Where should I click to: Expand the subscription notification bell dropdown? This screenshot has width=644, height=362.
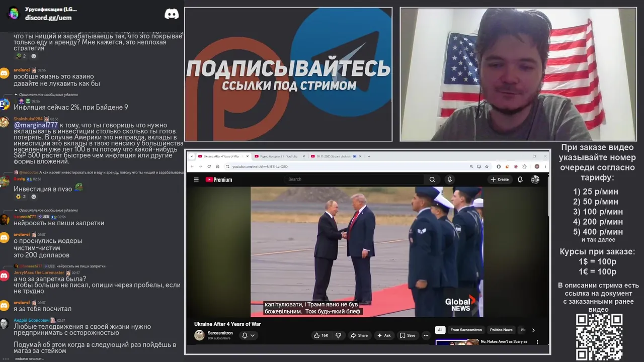(249, 335)
